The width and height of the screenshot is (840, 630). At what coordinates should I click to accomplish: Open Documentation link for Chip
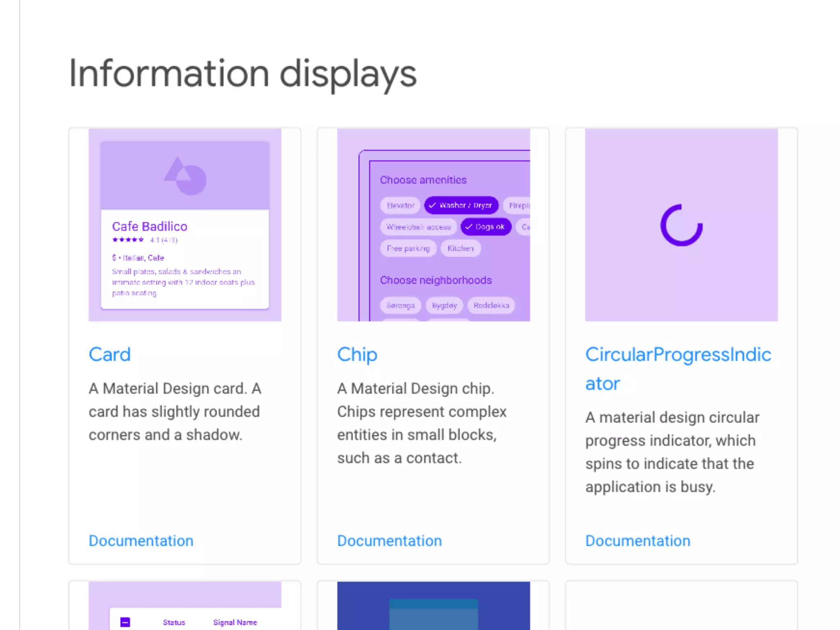tap(389, 541)
